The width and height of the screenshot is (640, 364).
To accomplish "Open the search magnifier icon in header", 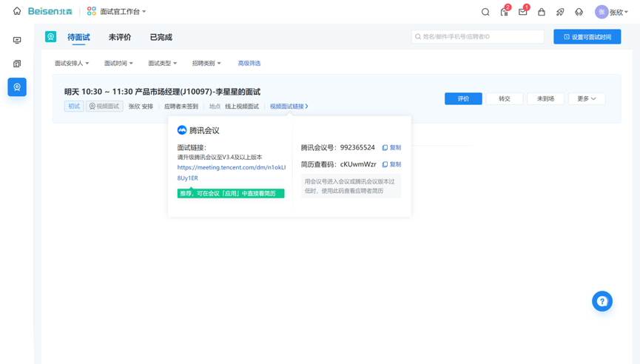I will [x=485, y=12].
